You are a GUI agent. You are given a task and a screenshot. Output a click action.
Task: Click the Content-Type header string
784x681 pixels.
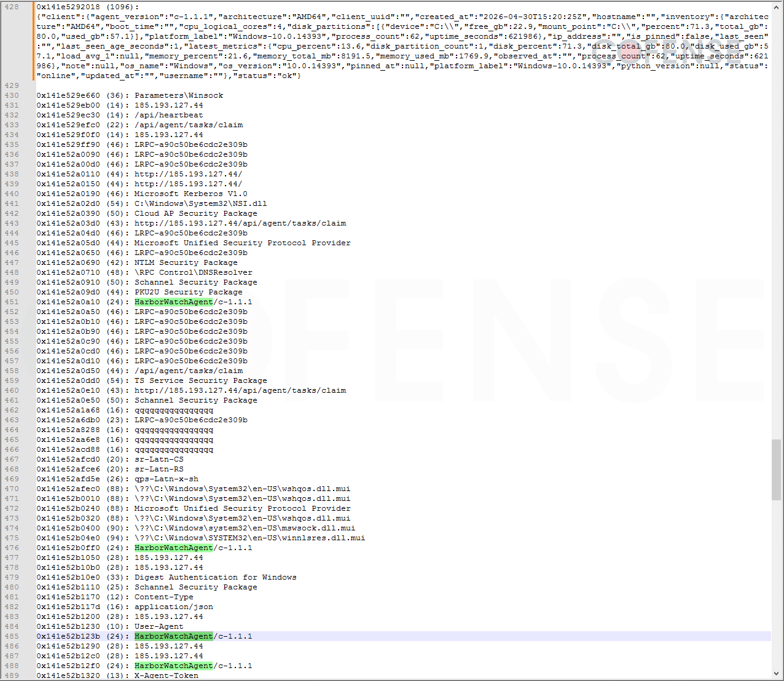tap(164, 597)
